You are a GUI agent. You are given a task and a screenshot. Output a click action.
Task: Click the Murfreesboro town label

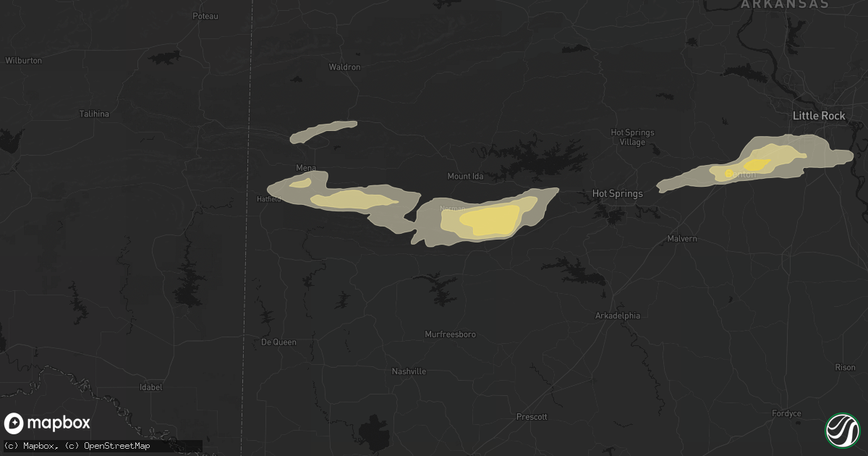pos(450,334)
